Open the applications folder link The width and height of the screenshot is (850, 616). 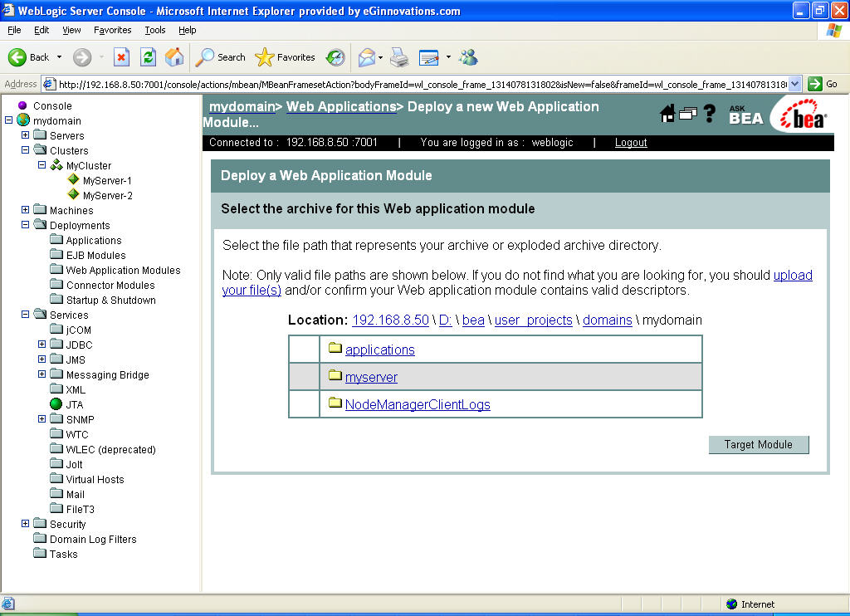pos(380,350)
